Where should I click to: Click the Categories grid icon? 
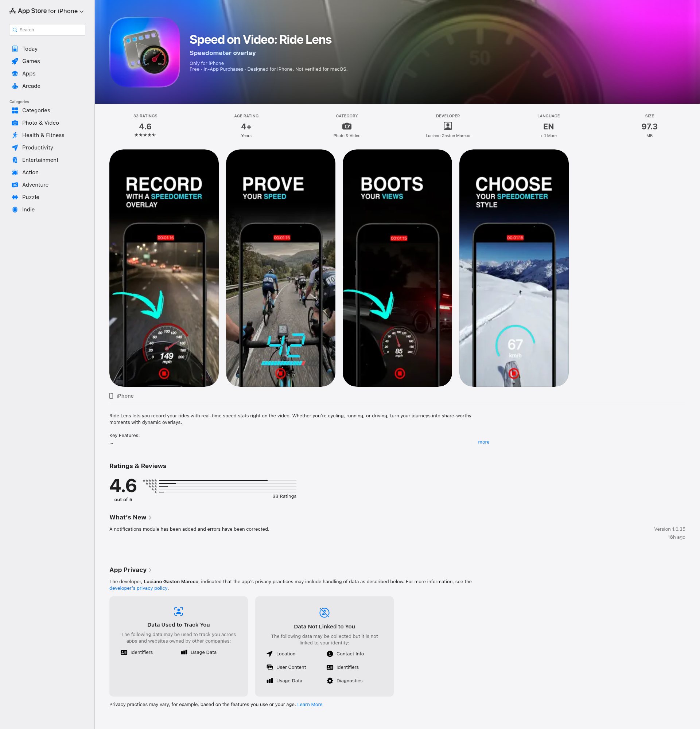tap(15, 110)
